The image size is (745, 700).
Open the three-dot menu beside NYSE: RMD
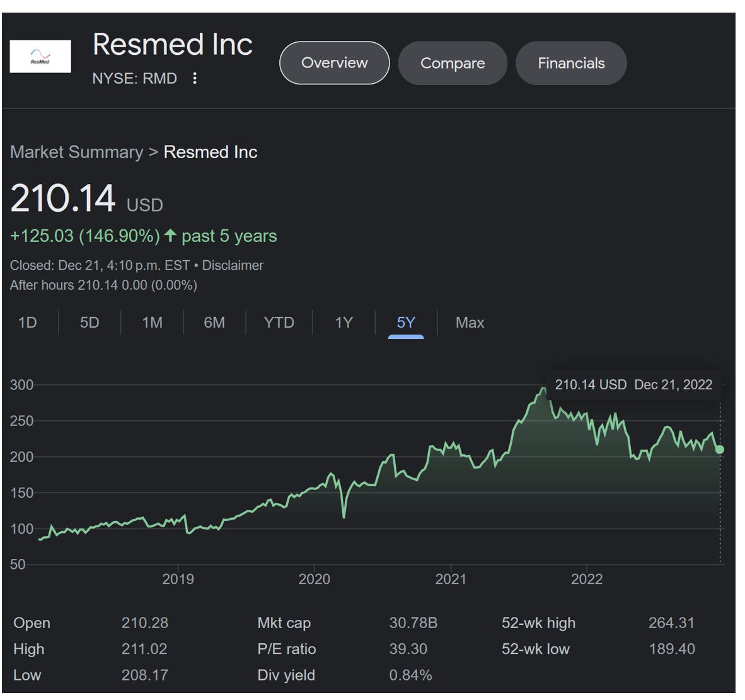[194, 78]
